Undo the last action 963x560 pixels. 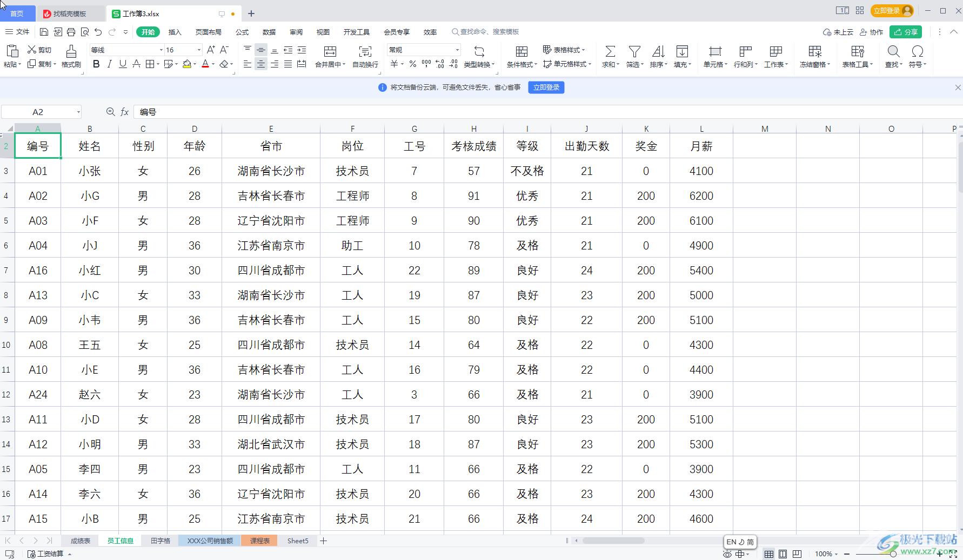(98, 32)
